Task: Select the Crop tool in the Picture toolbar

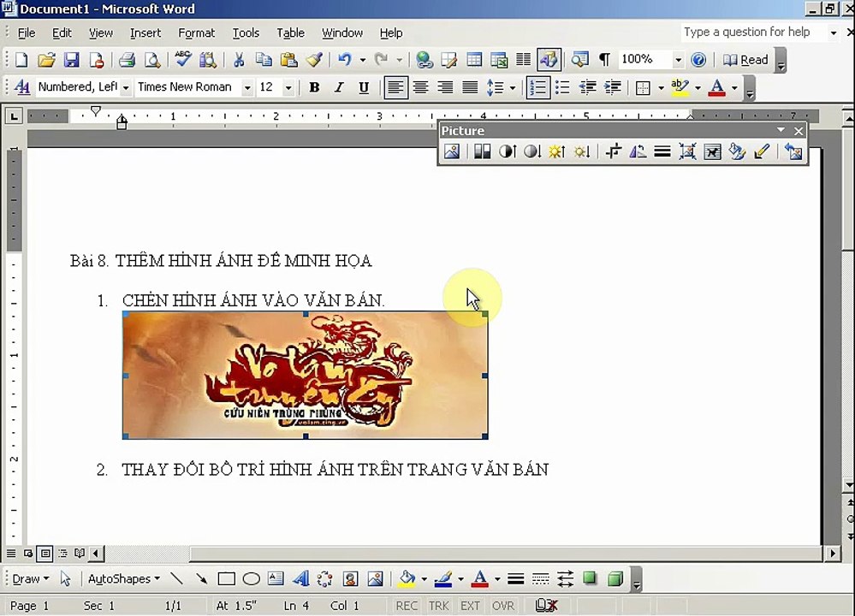Action: click(614, 151)
